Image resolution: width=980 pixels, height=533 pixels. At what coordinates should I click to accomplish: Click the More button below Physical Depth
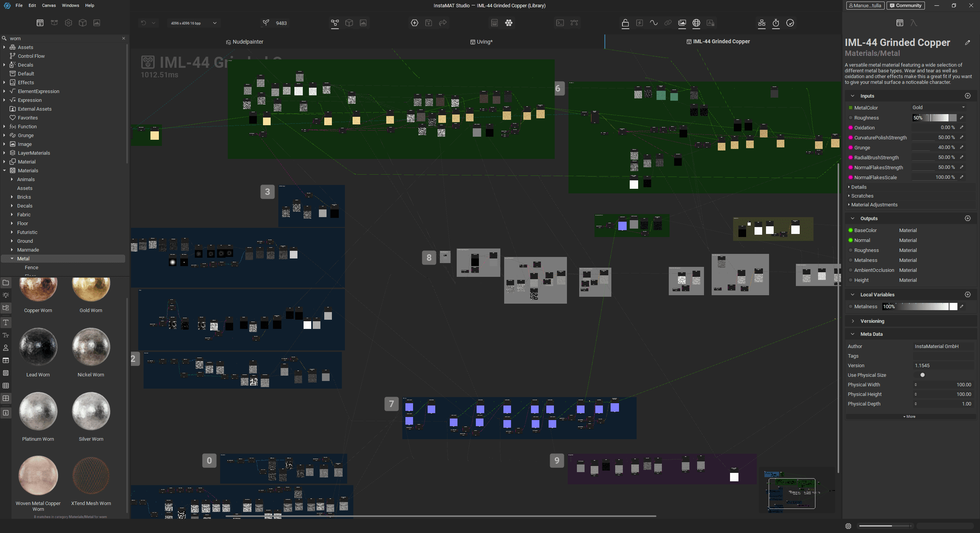click(x=909, y=416)
